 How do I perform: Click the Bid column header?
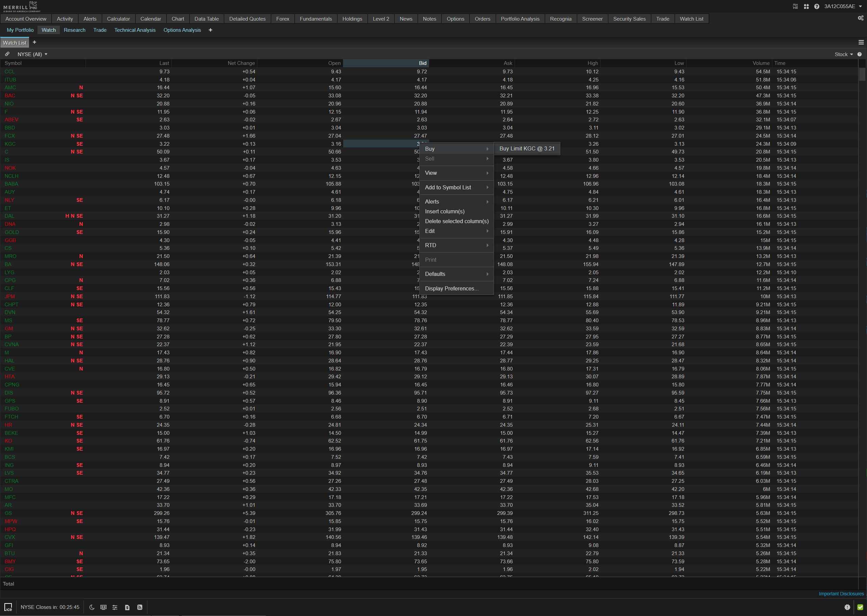pos(386,63)
